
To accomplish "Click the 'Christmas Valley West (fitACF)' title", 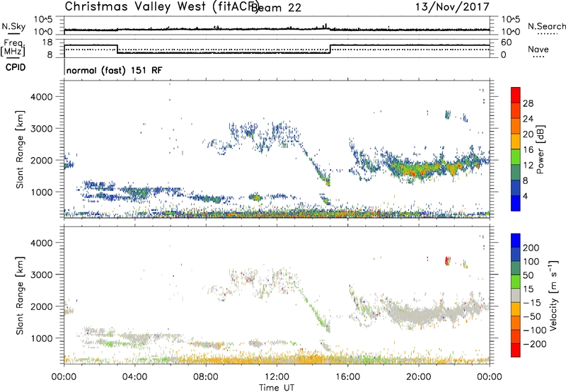I will 161,6.
